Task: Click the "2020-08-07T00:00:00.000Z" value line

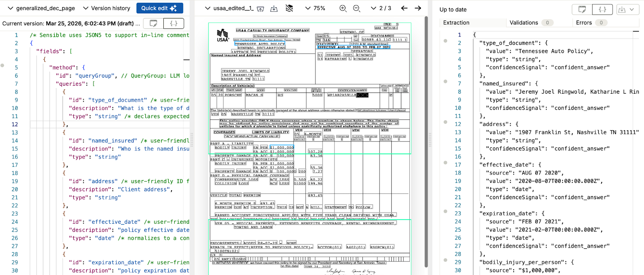Action: click(544, 181)
